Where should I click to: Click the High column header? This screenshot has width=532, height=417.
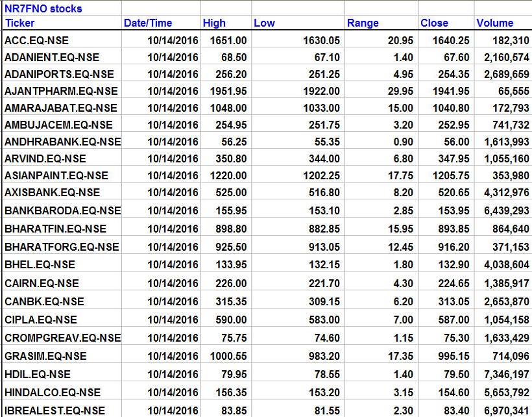pyautogui.click(x=214, y=23)
